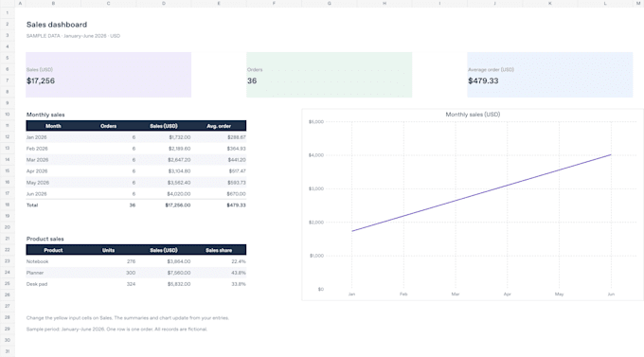Select the Jun 2026 month cell
The width and height of the screenshot is (644, 357).
click(x=53, y=194)
